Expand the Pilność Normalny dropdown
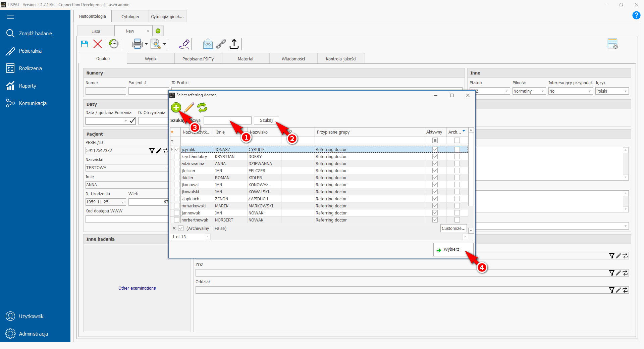 (542, 91)
